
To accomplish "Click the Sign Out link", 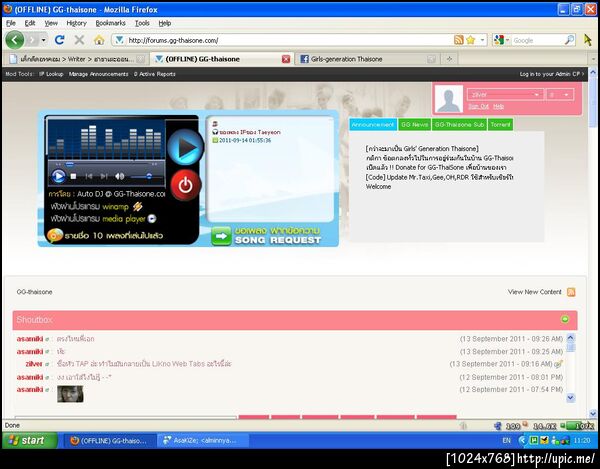I will pos(478,106).
